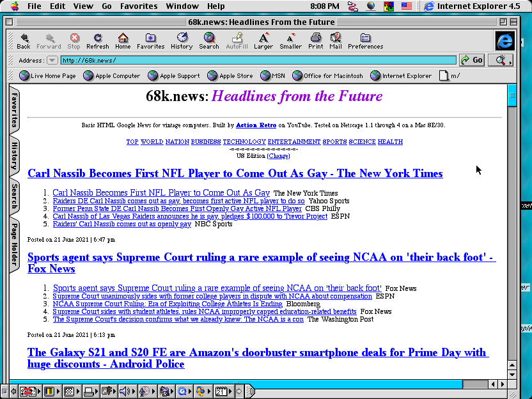Click the (Change) edition link

click(x=278, y=156)
